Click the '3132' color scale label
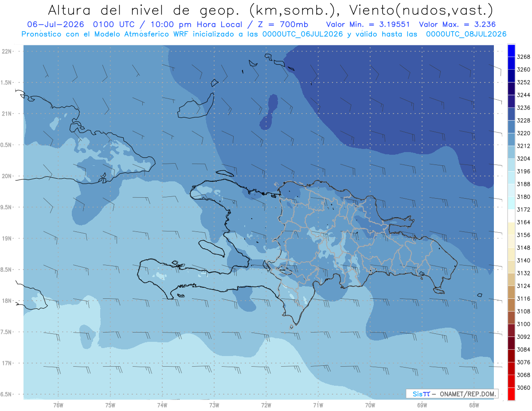 tap(524, 273)
